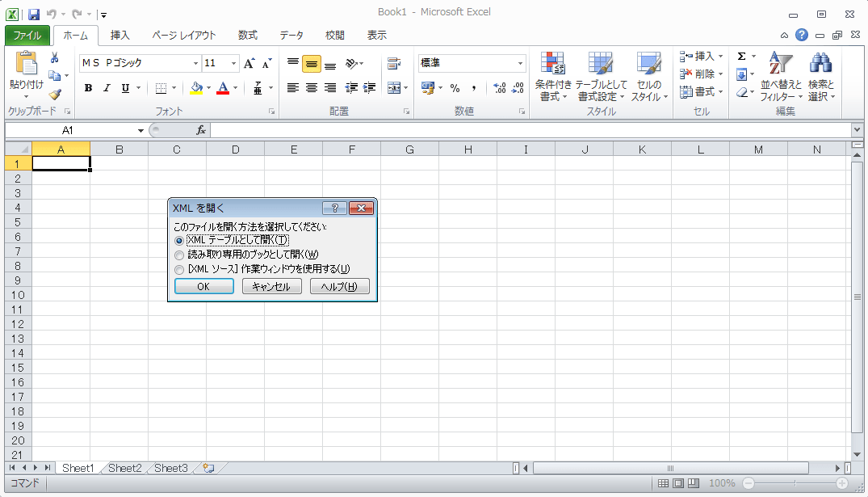Image resolution: width=868 pixels, height=497 pixels.
Task: Click the ヘルプ(H) button
Action: (x=339, y=286)
